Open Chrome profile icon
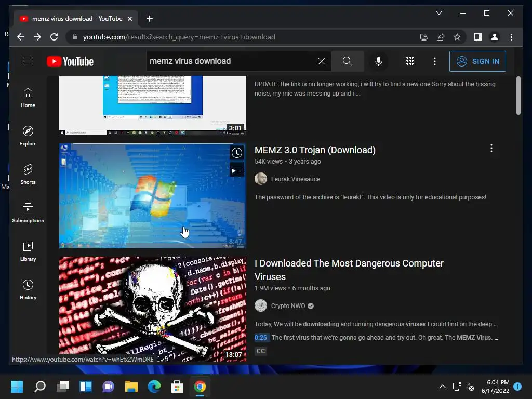The width and height of the screenshot is (532, 399). (495, 37)
